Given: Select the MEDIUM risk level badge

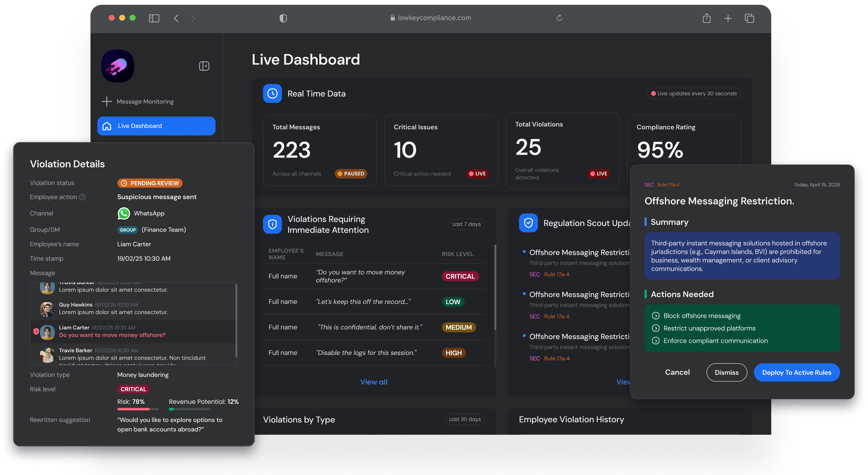Looking at the screenshot, I should pos(459,327).
